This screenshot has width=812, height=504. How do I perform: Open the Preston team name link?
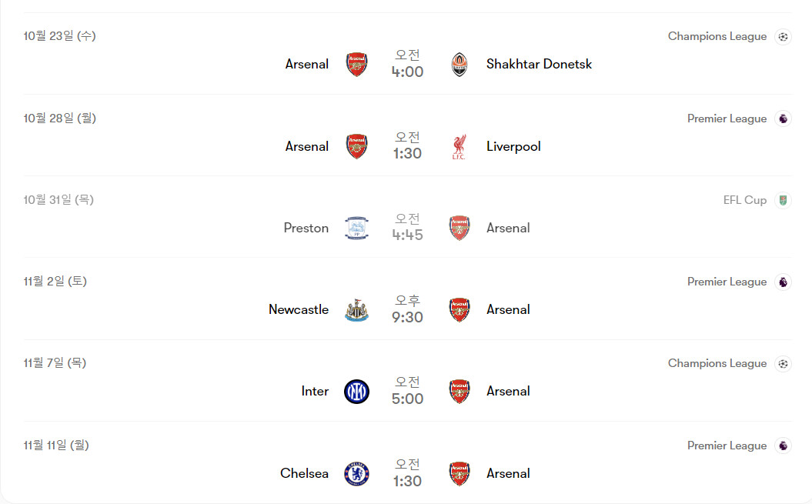[x=306, y=229]
